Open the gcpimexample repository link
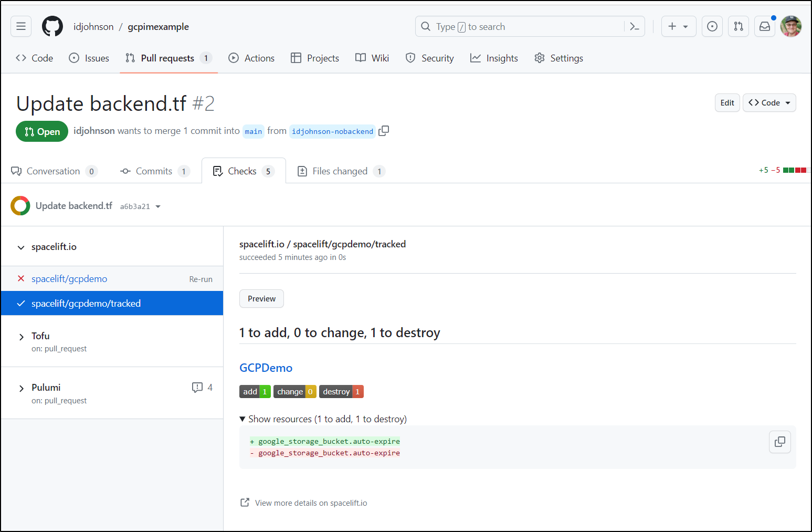This screenshot has width=812, height=532. pyautogui.click(x=158, y=27)
